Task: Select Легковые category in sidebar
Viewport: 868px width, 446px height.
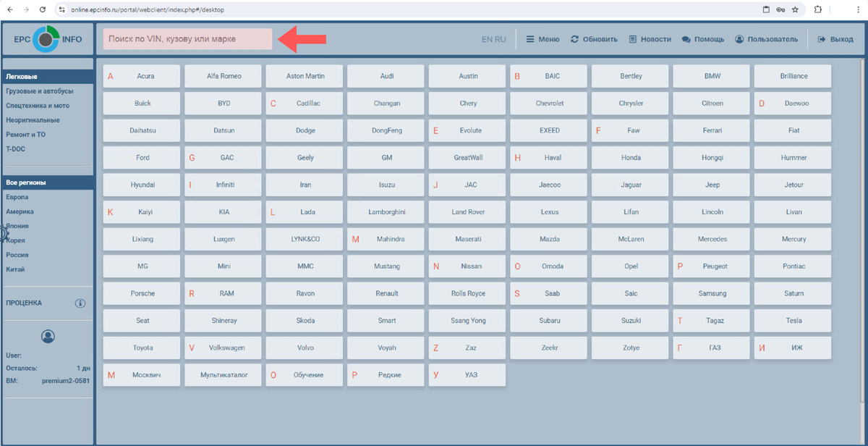Action: click(48, 77)
